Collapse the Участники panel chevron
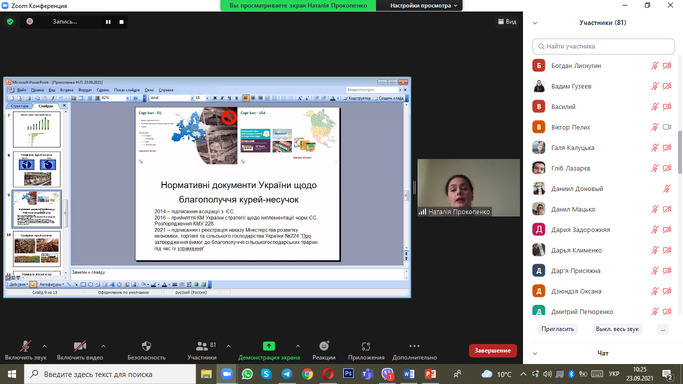Viewport: 683px width, 384px height. pos(535,23)
